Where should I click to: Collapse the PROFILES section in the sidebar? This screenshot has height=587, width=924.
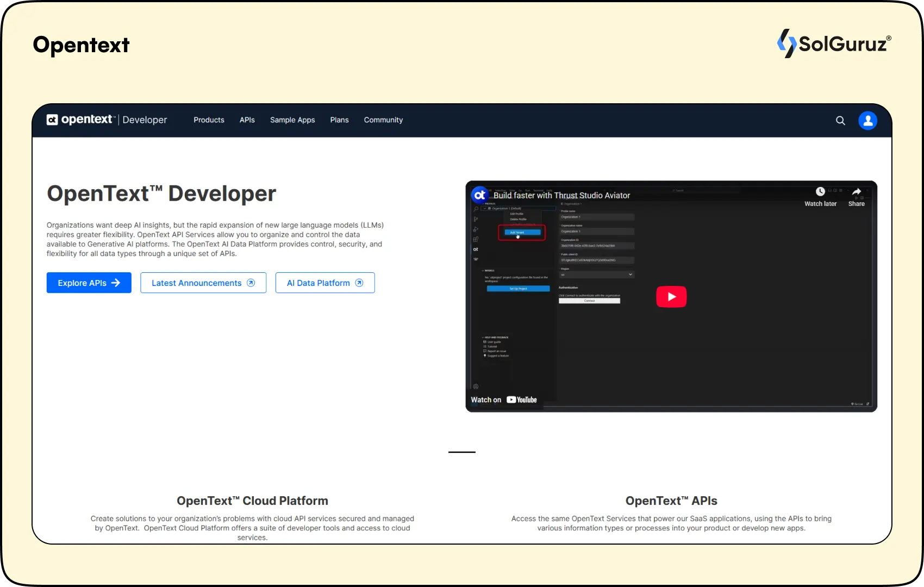[x=484, y=203]
